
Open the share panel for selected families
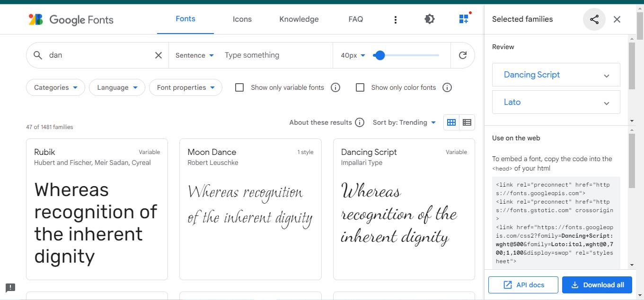[x=594, y=19]
